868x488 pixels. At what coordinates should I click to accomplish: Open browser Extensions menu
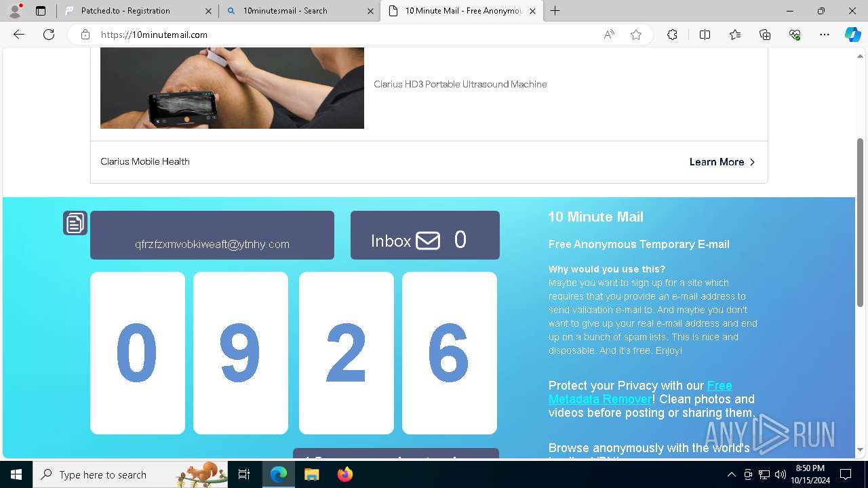[x=672, y=35]
